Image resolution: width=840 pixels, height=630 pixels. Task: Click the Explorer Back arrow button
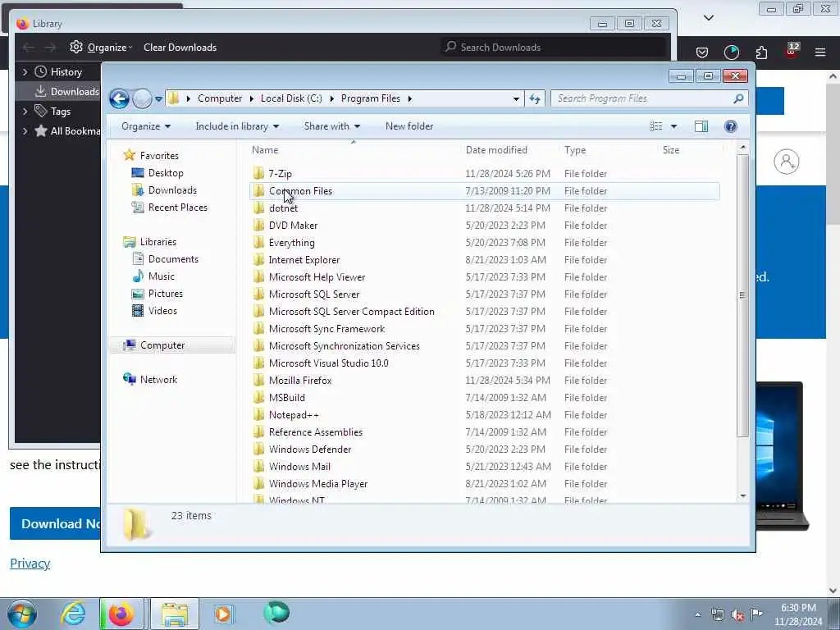(119, 98)
